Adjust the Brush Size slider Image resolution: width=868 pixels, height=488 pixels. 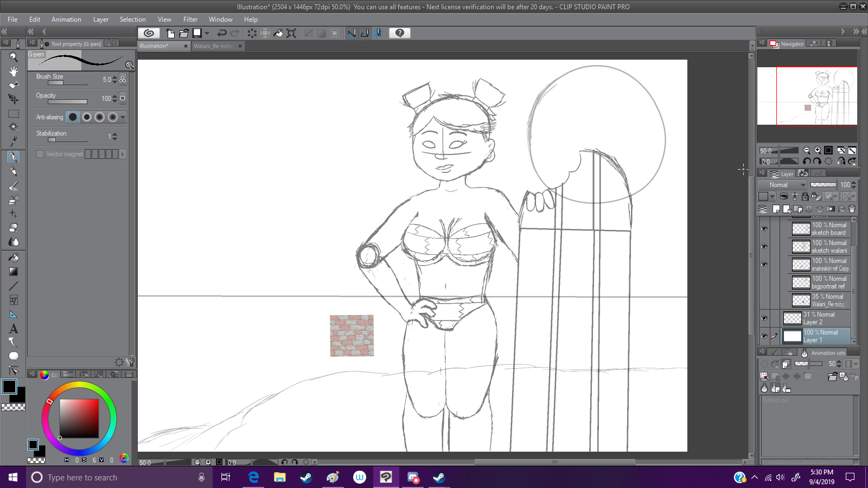point(67,83)
